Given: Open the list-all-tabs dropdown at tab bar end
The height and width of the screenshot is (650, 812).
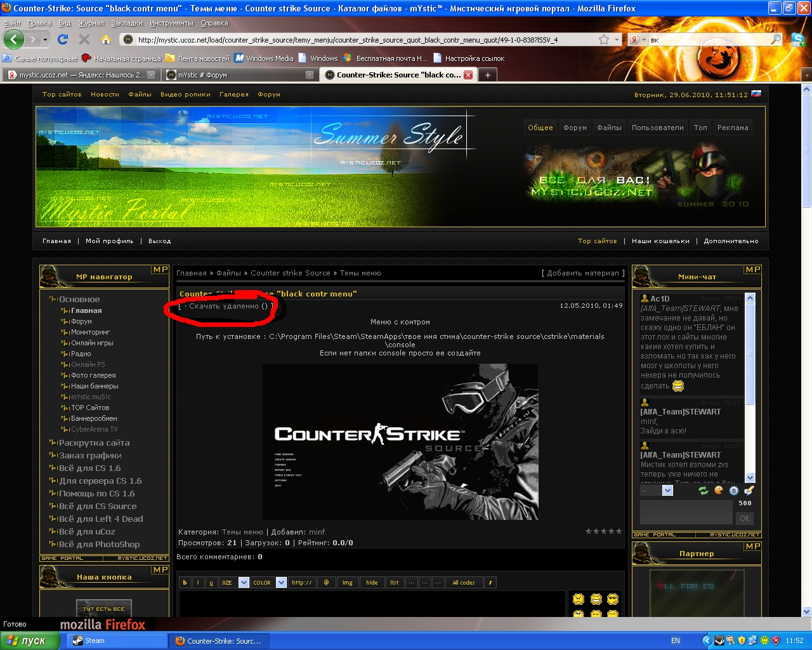Looking at the screenshot, I should pos(806,75).
